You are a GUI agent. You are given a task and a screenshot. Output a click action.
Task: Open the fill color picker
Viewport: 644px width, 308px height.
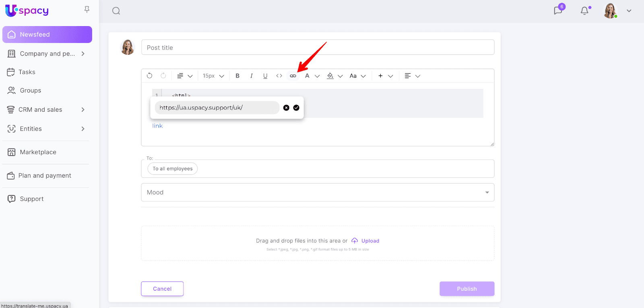pyautogui.click(x=330, y=76)
